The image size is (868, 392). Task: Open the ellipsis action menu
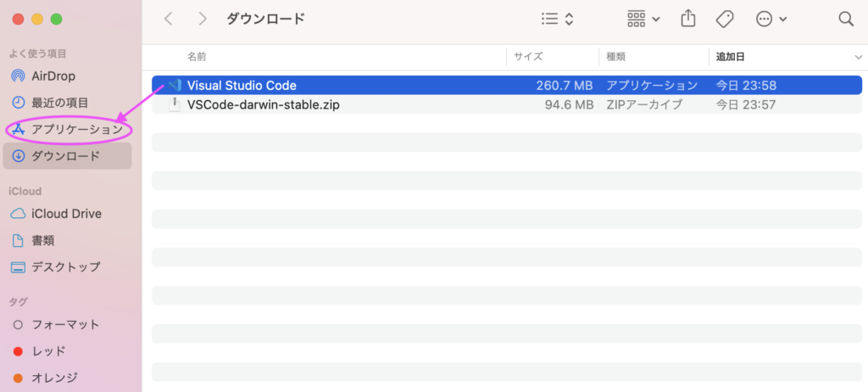coord(771,20)
